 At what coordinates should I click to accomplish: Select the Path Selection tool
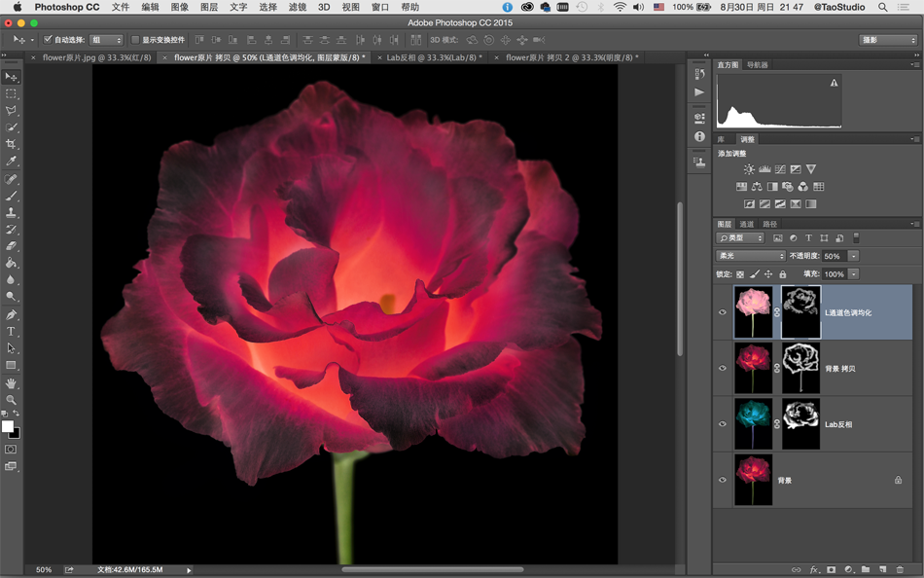pyautogui.click(x=12, y=348)
